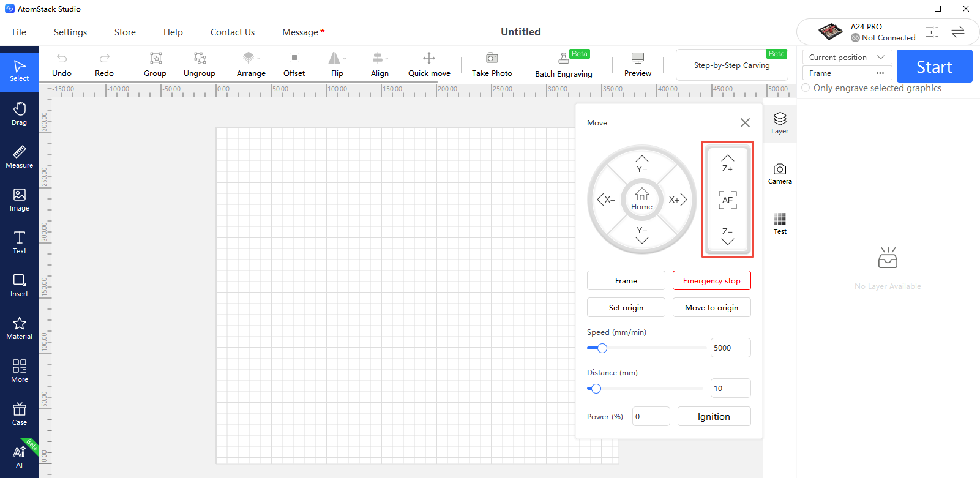Adjust the Speed slider handle
This screenshot has width=980, height=478.
[602, 348]
